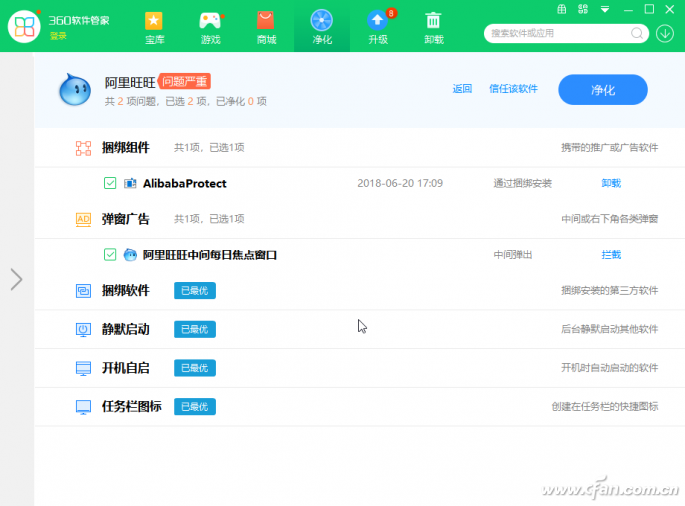685x506 pixels.
Task: Click the 已最优 badge beside 静默启动
Action: coord(195,329)
